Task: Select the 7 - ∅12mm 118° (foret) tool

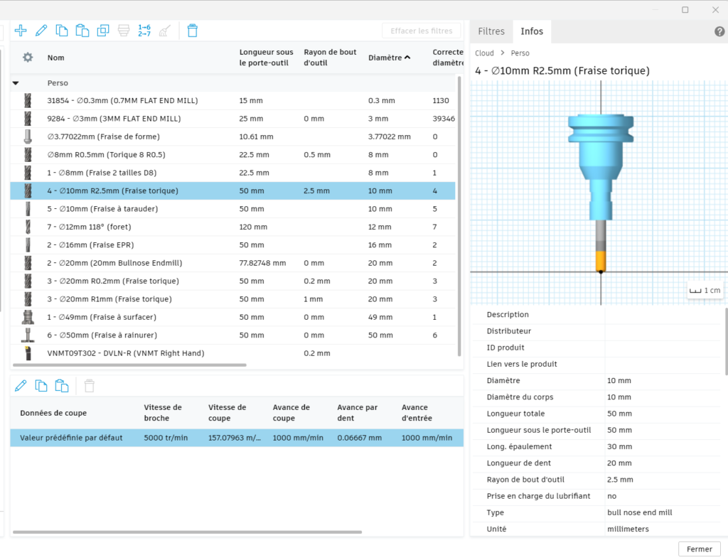Action: (89, 227)
